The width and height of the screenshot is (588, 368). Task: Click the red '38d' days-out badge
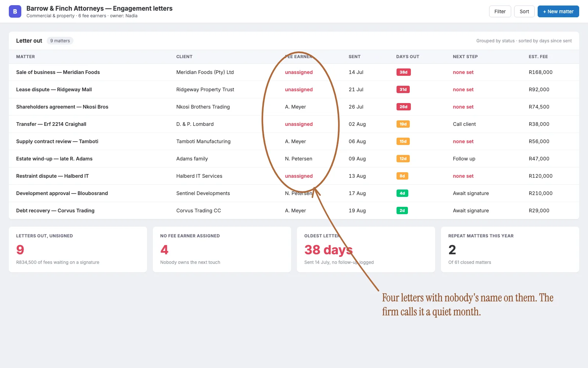point(404,72)
